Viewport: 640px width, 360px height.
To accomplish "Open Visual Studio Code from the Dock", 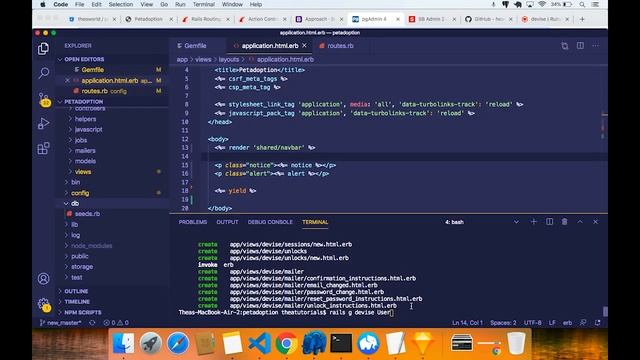I will (x=260, y=343).
